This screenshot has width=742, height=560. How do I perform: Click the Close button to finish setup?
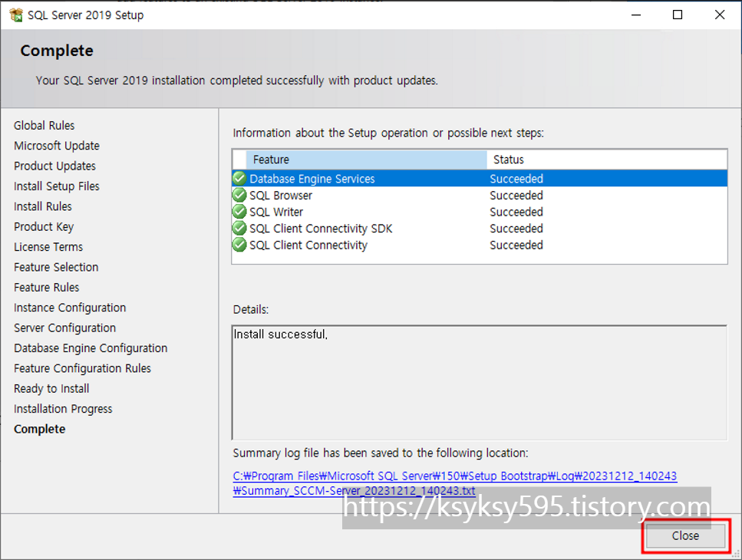pos(685,535)
